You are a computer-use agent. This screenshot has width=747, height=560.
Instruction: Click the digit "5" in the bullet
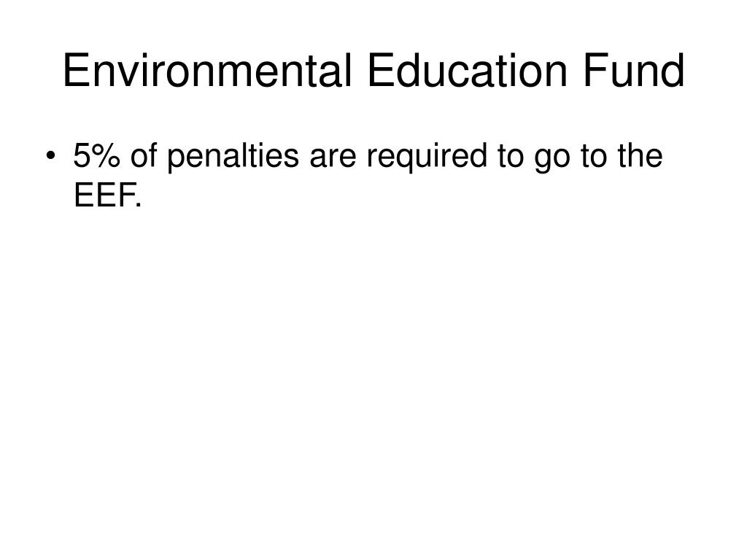82,155
